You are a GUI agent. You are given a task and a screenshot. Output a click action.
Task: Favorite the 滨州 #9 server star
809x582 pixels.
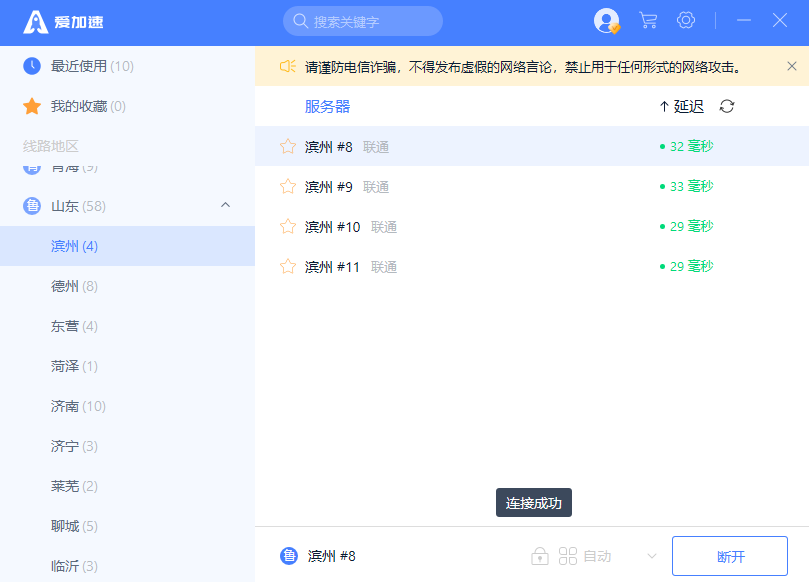288,186
